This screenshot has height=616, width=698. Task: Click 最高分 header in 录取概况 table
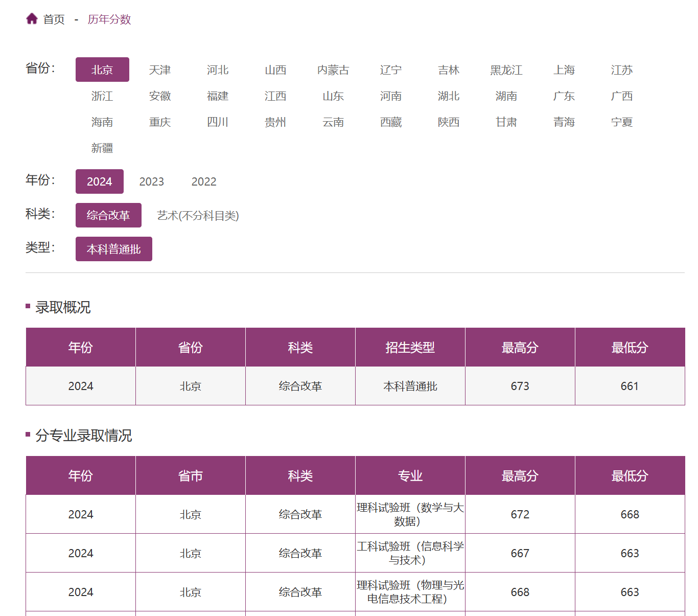click(520, 348)
